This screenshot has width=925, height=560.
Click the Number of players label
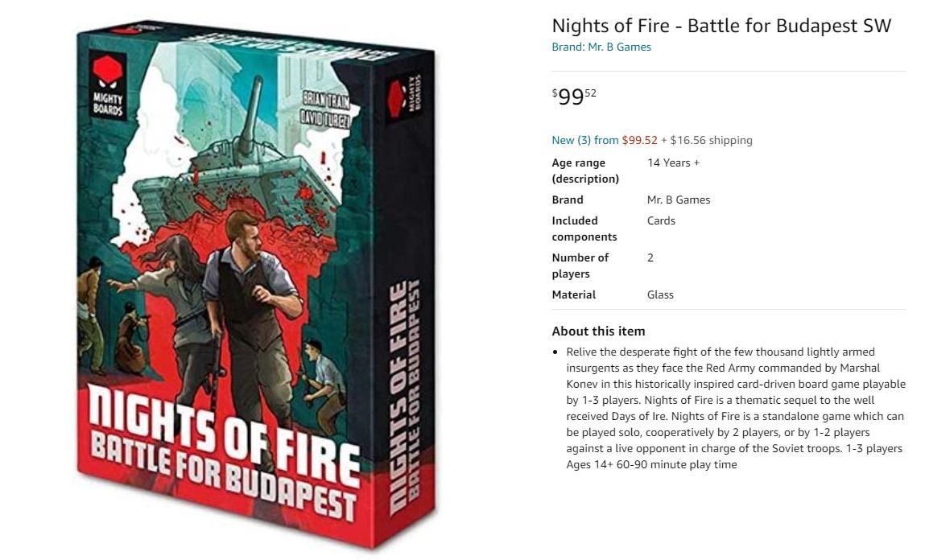coord(580,266)
